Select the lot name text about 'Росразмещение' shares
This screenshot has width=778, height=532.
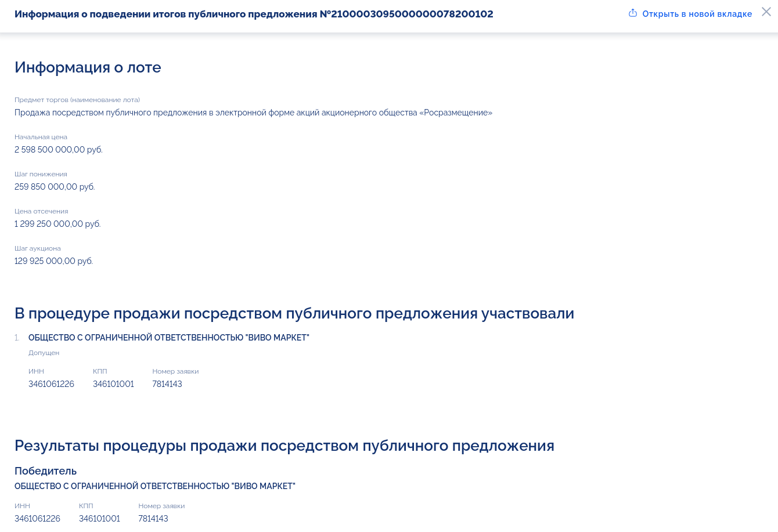[253, 113]
